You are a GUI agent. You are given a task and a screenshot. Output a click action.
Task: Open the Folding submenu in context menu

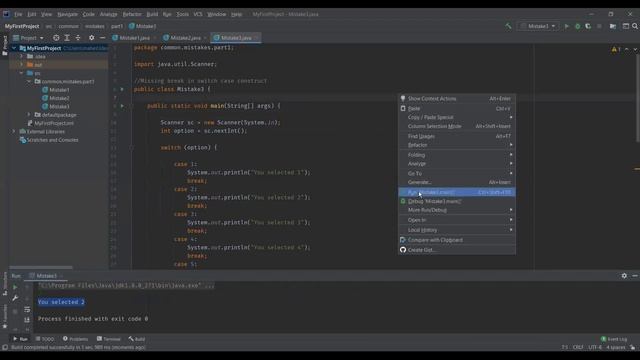click(x=457, y=155)
